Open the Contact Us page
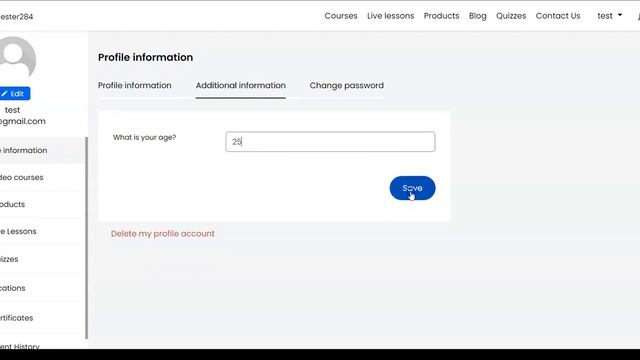The width and height of the screenshot is (640, 360). (558, 16)
